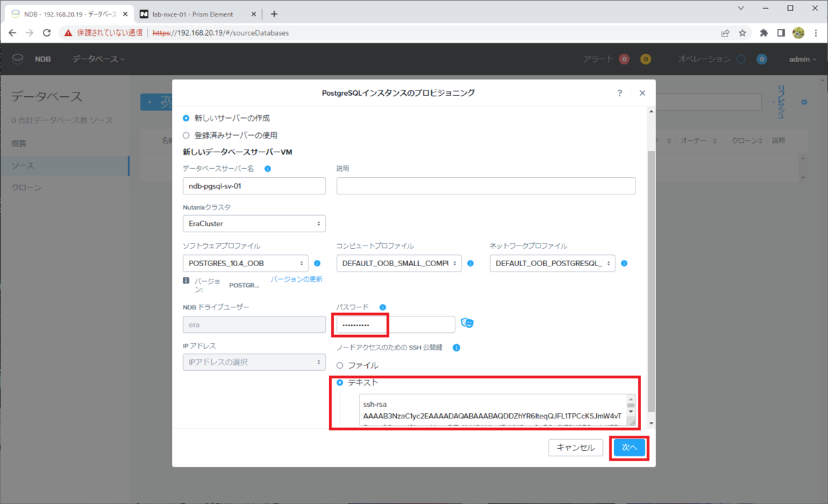Select 登録済みサーバーの使用 radio option
The image size is (828, 504).
(x=186, y=135)
